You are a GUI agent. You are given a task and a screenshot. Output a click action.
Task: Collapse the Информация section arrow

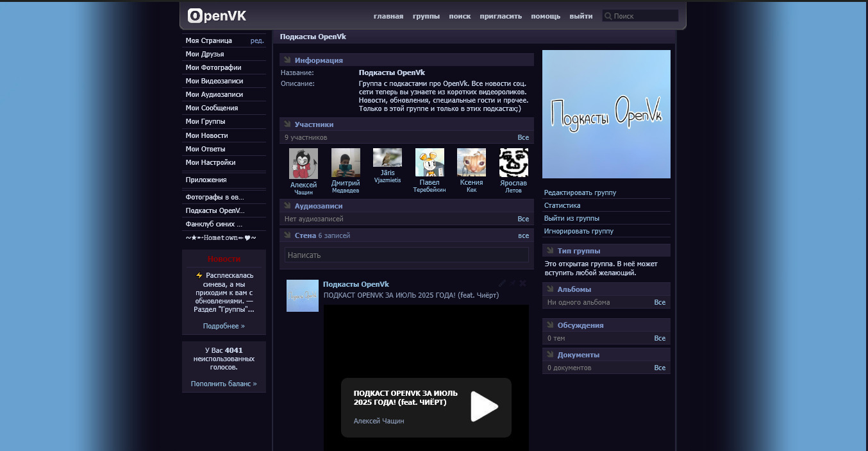[x=287, y=60]
